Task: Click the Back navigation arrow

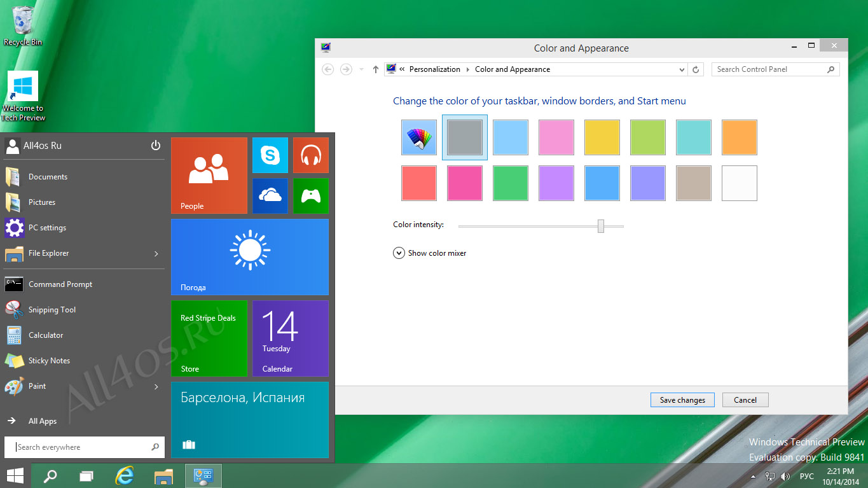Action: point(328,69)
